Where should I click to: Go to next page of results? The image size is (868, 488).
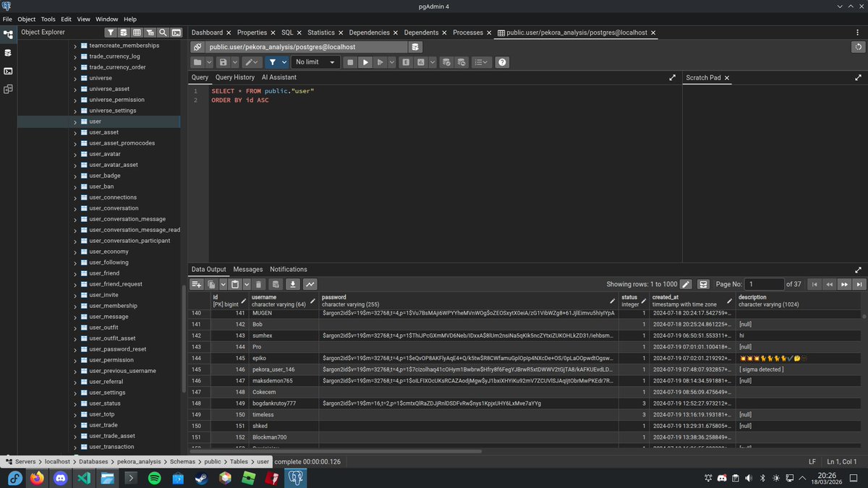pos(844,285)
